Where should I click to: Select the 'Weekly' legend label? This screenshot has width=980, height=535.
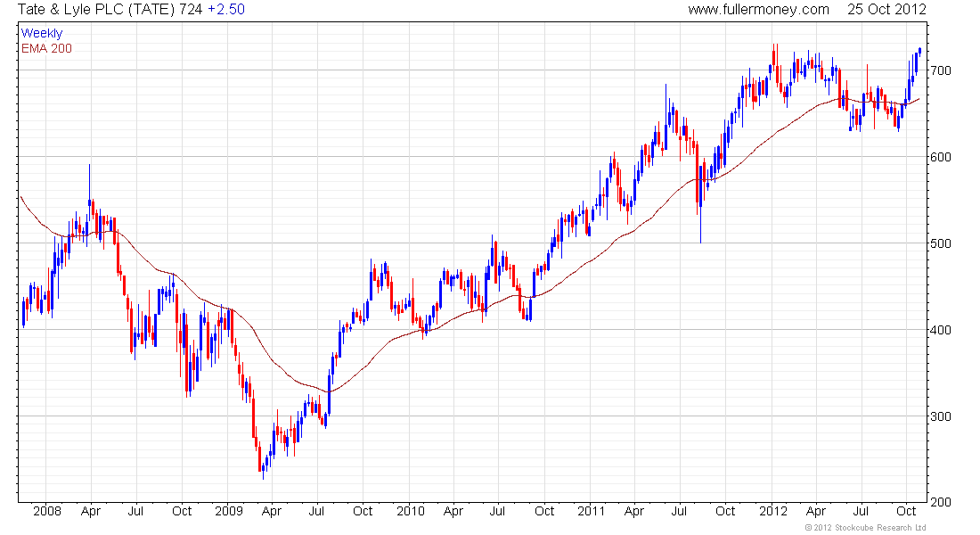click(x=42, y=33)
